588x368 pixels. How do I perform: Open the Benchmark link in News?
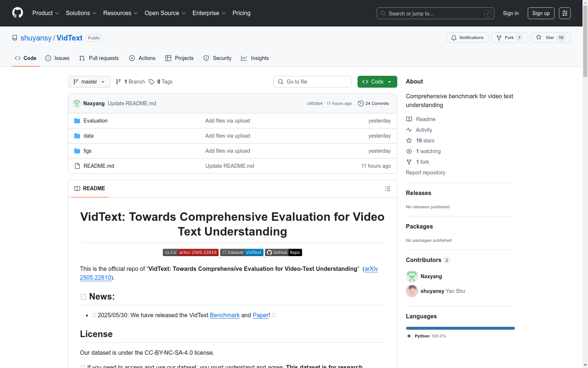click(x=225, y=315)
